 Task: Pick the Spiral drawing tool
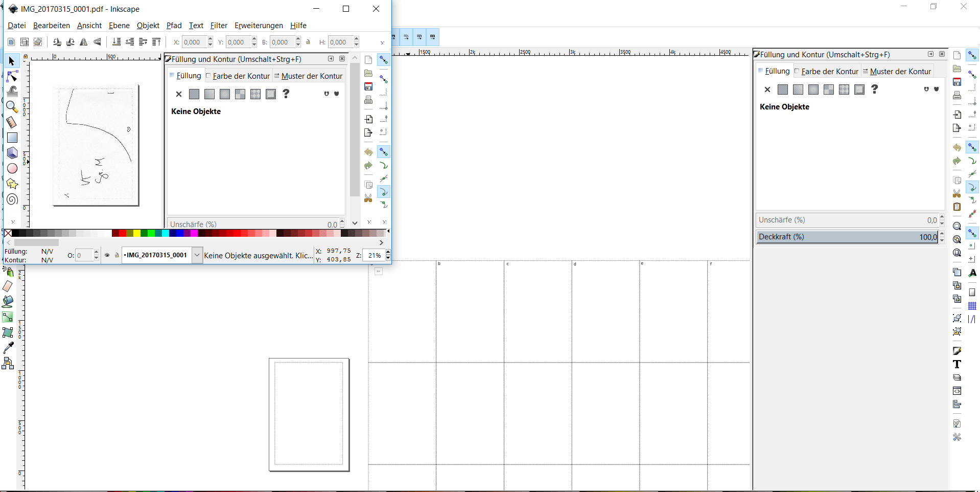[x=12, y=199]
